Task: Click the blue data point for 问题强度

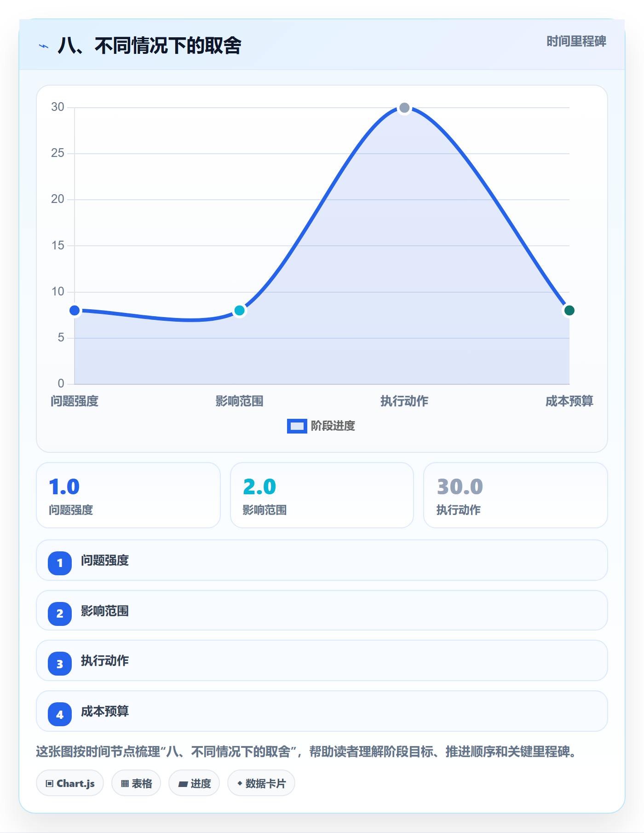Action: [75, 311]
